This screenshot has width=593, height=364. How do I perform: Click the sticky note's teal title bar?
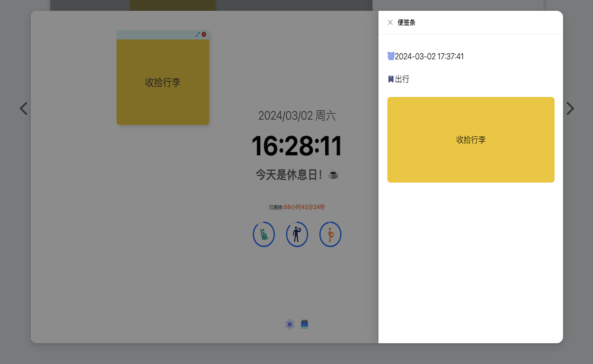[163, 34]
